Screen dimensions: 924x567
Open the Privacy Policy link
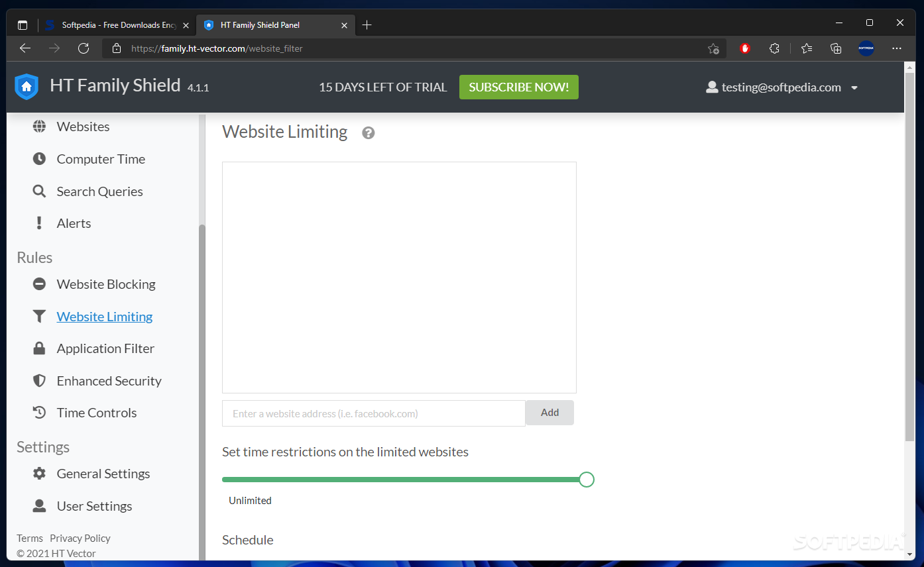pyautogui.click(x=80, y=539)
